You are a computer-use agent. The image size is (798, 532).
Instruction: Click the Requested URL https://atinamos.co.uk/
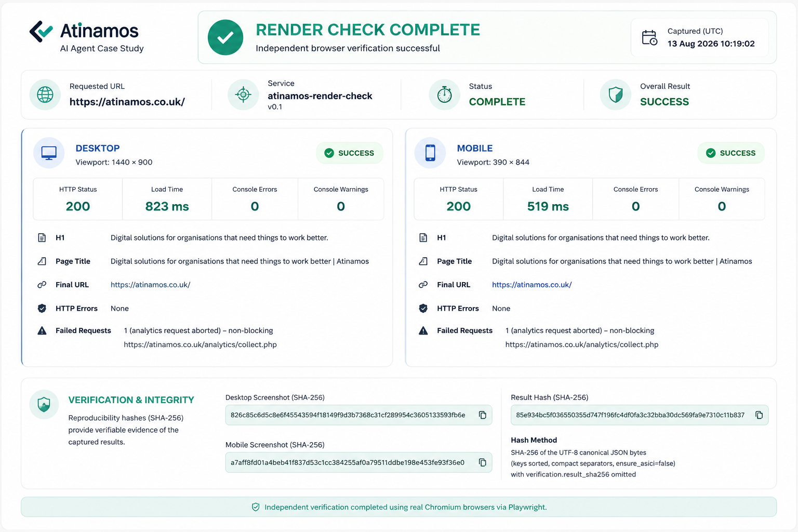127,102
